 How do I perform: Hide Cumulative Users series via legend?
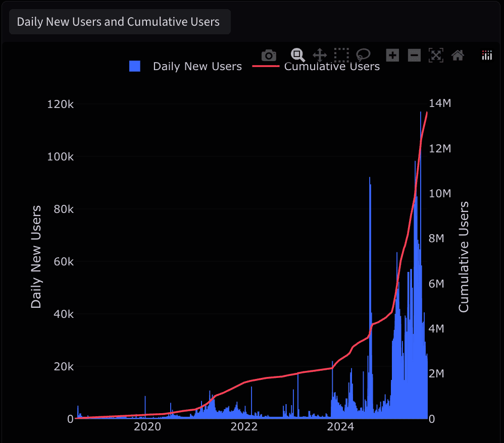click(332, 67)
